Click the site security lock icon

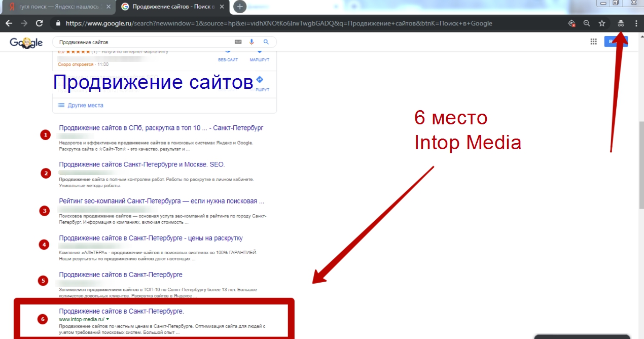tap(58, 23)
